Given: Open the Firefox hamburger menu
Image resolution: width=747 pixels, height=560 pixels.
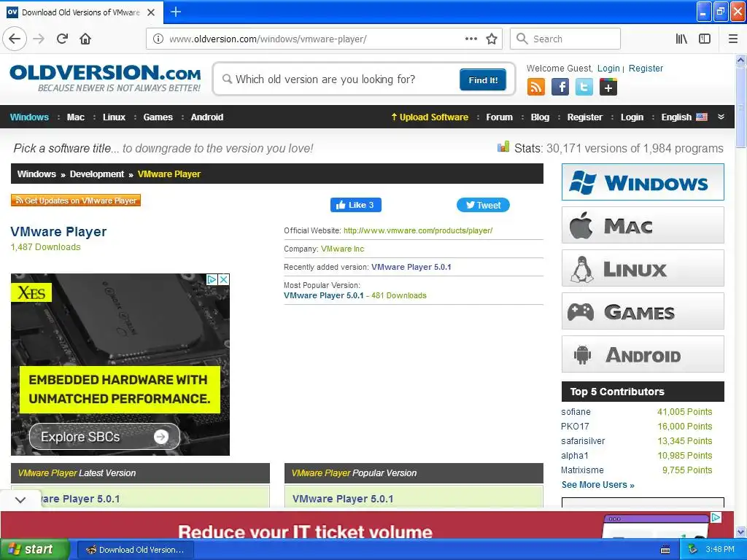Looking at the screenshot, I should 733,39.
